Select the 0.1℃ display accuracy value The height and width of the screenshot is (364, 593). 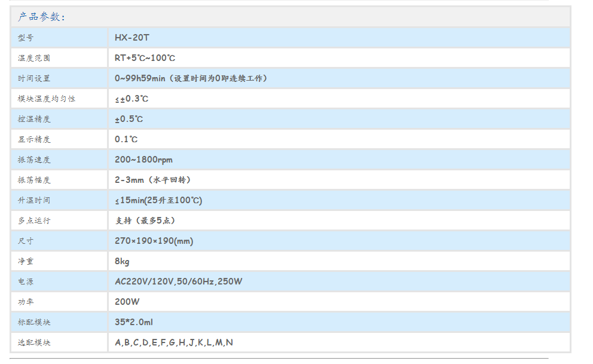[x=126, y=139]
